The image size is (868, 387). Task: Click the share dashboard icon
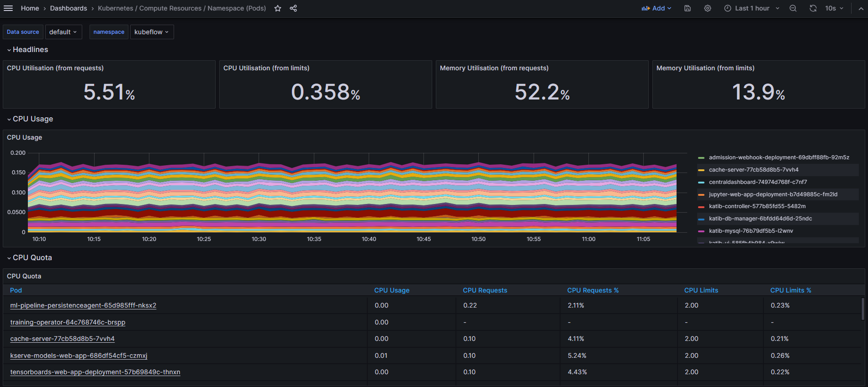[293, 8]
